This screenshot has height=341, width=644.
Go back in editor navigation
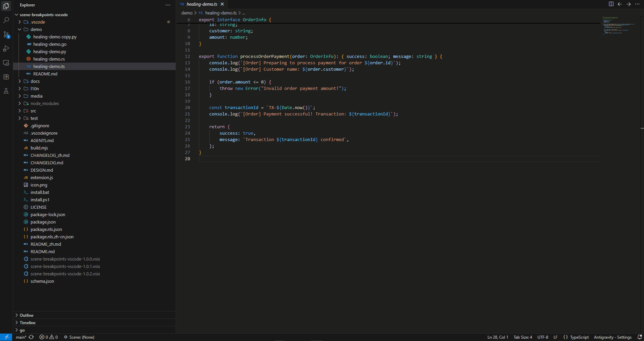click(620, 4)
